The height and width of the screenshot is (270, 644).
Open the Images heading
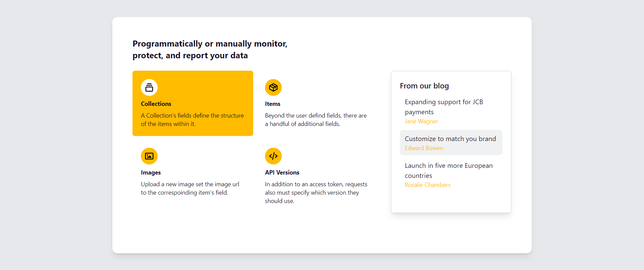[x=151, y=173]
